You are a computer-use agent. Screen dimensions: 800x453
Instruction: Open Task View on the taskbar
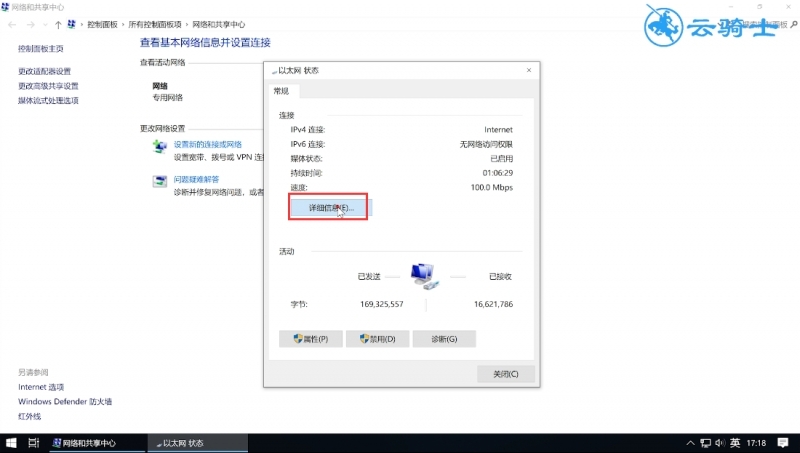(34, 443)
